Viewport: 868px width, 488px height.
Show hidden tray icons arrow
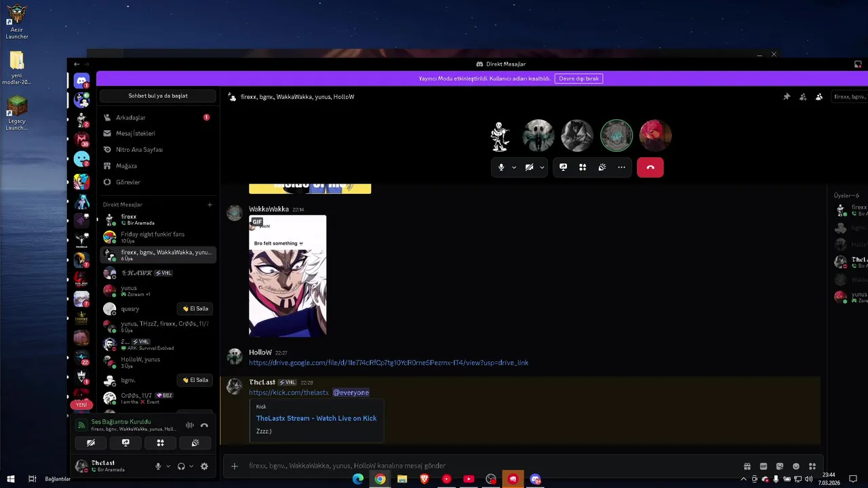[x=745, y=479]
